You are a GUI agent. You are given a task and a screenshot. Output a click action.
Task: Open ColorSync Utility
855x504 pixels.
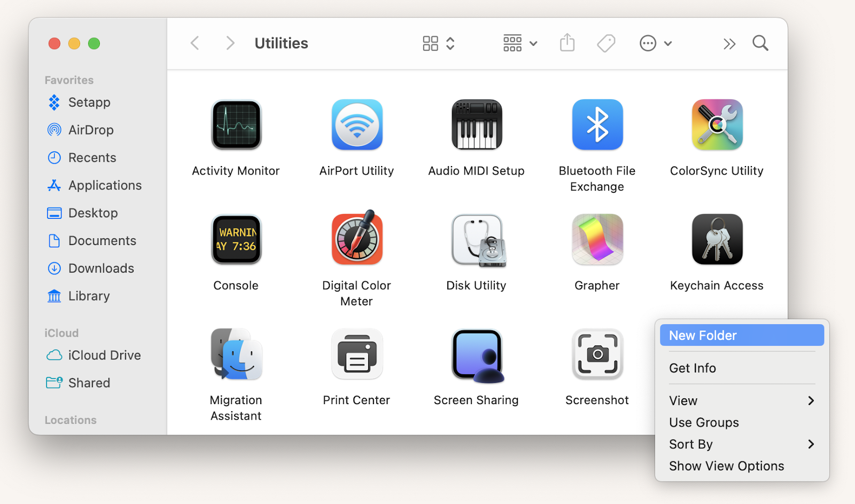click(x=717, y=124)
